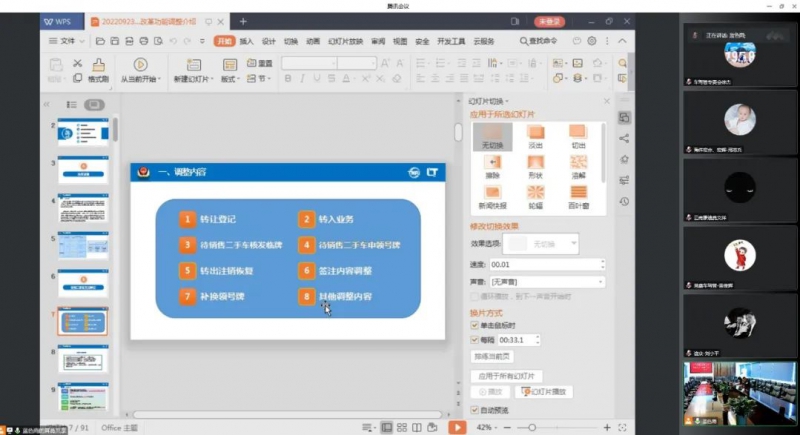Select the 擦除 transition effect
The height and width of the screenshot is (435, 800).
click(x=492, y=167)
